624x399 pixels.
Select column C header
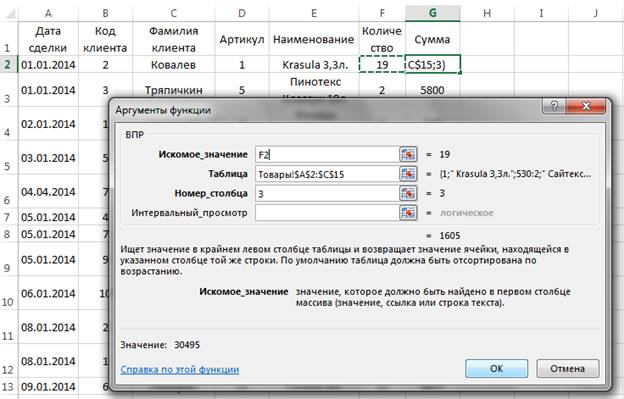174,14
